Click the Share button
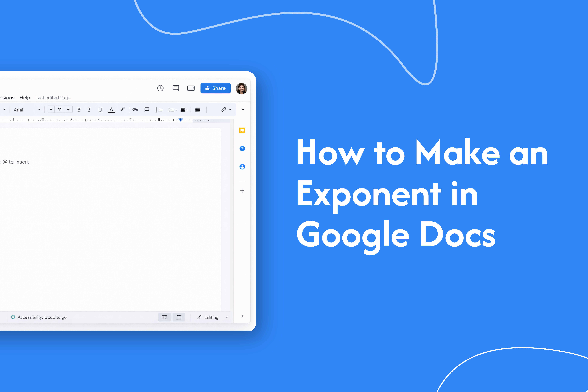This screenshot has width=588, height=392. (x=215, y=88)
